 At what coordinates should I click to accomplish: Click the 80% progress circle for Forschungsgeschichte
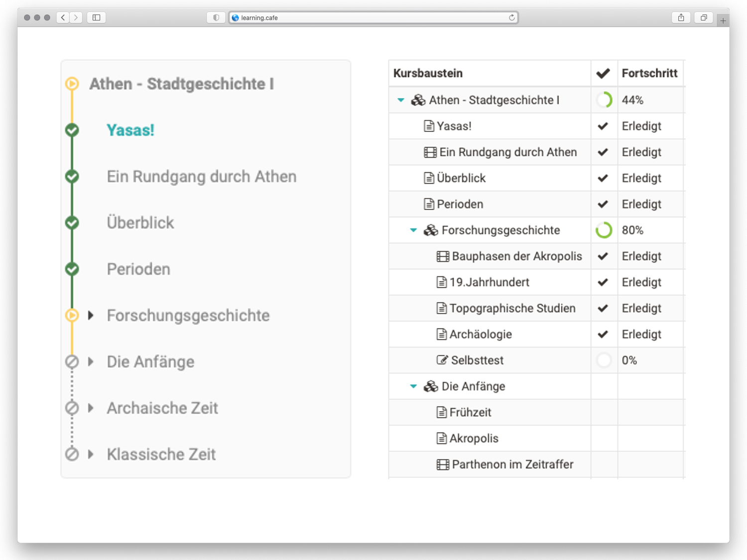coord(604,230)
